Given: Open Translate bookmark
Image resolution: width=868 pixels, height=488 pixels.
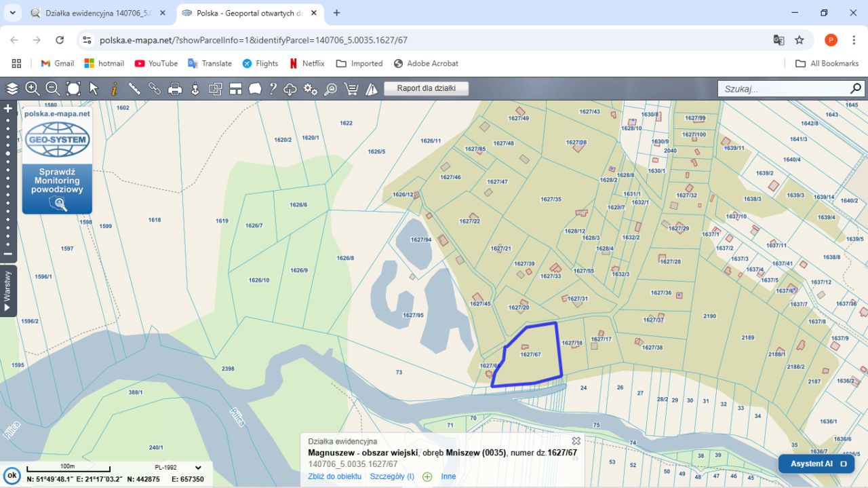Looking at the screenshot, I should click(x=210, y=63).
